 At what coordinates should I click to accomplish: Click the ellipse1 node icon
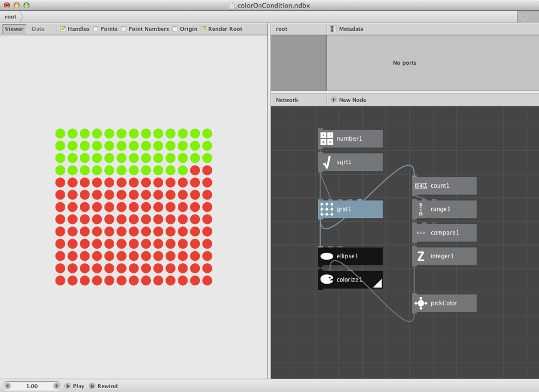click(327, 256)
